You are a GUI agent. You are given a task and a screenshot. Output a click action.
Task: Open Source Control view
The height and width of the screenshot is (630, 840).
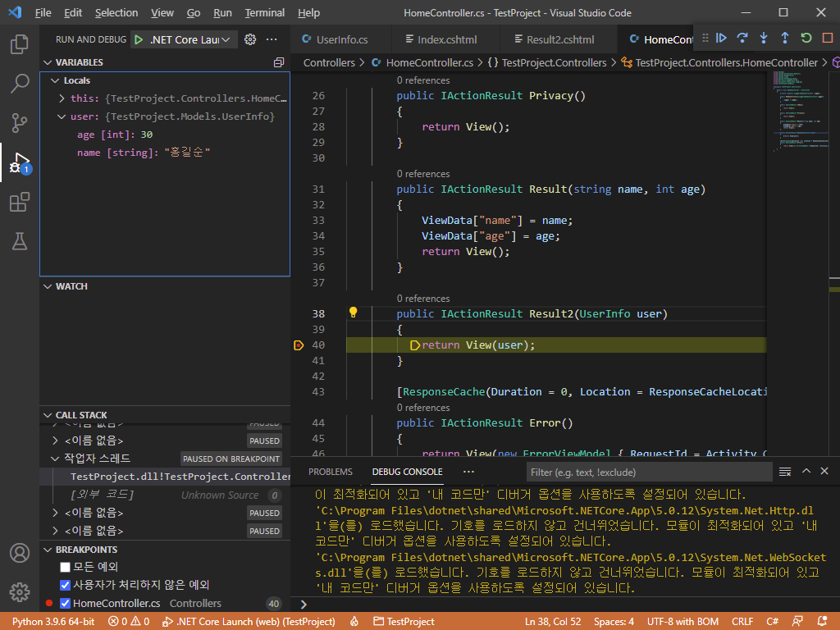20,123
